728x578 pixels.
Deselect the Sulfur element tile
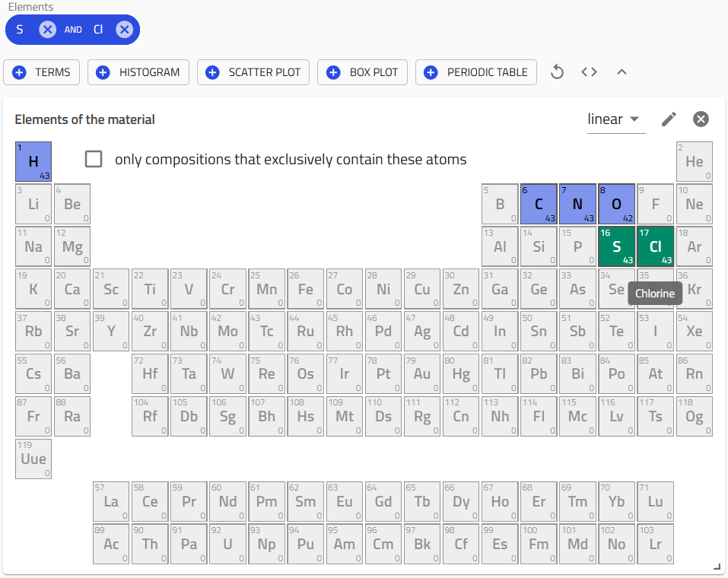[617, 246]
